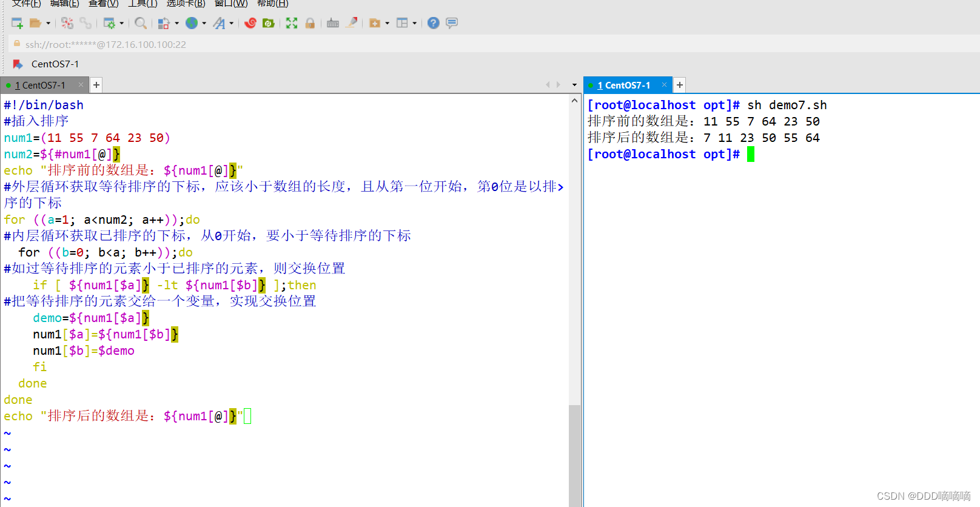Click the CentOS7-1 session shortcut
The height and width of the screenshot is (507, 980).
[55, 64]
